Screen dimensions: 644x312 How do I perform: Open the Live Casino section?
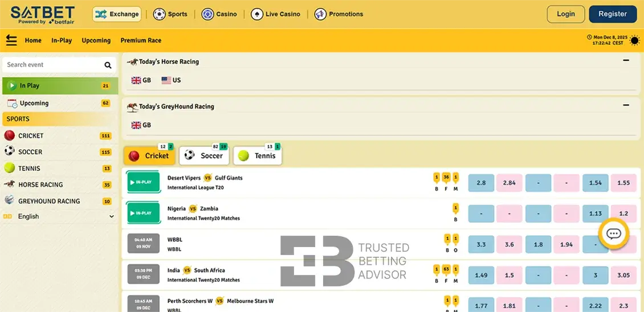pyautogui.click(x=275, y=14)
